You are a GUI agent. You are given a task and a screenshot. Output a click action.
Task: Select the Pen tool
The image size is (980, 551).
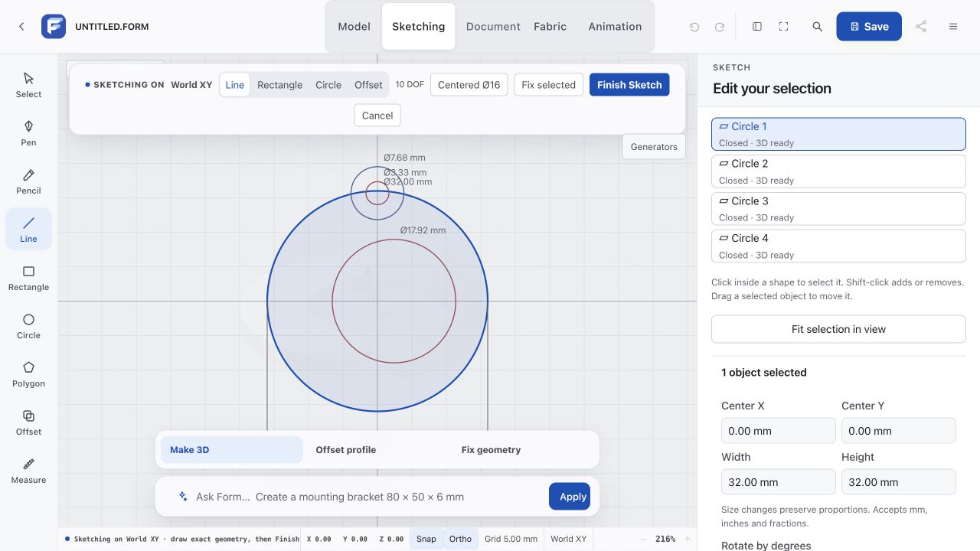tap(28, 133)
